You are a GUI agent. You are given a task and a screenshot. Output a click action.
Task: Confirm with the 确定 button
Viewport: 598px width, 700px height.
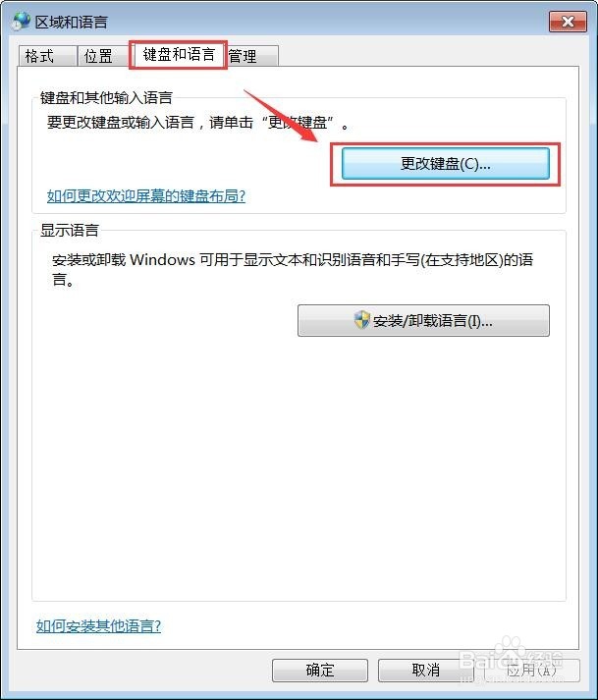[320, 671]
